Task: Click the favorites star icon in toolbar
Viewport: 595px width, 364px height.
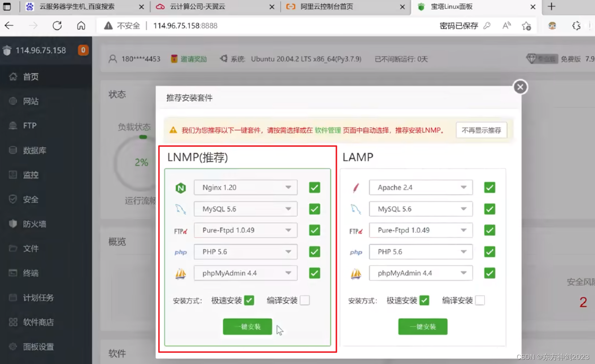Action: [526, 26]
